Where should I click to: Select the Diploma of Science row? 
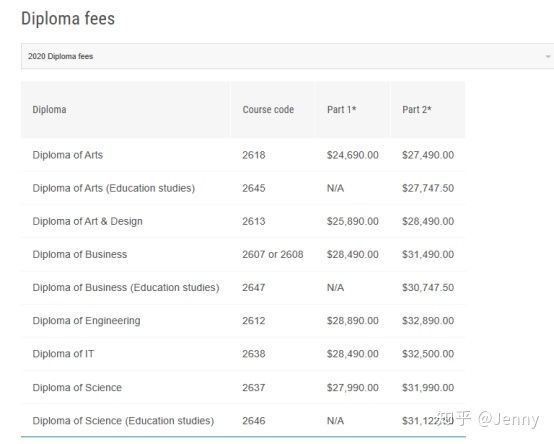click(x=243, y=387)
